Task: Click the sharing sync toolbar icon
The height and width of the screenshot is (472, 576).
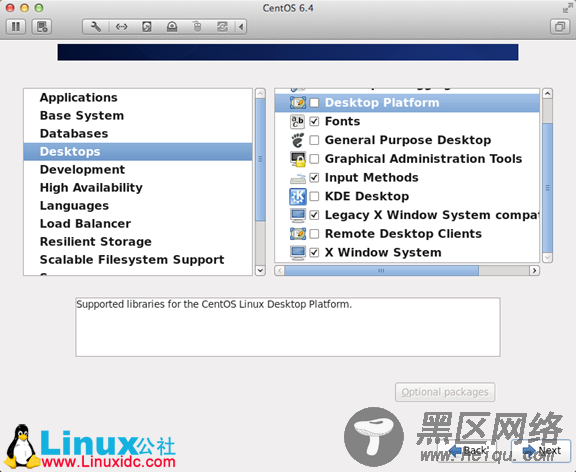Action: tap(222, 27)
